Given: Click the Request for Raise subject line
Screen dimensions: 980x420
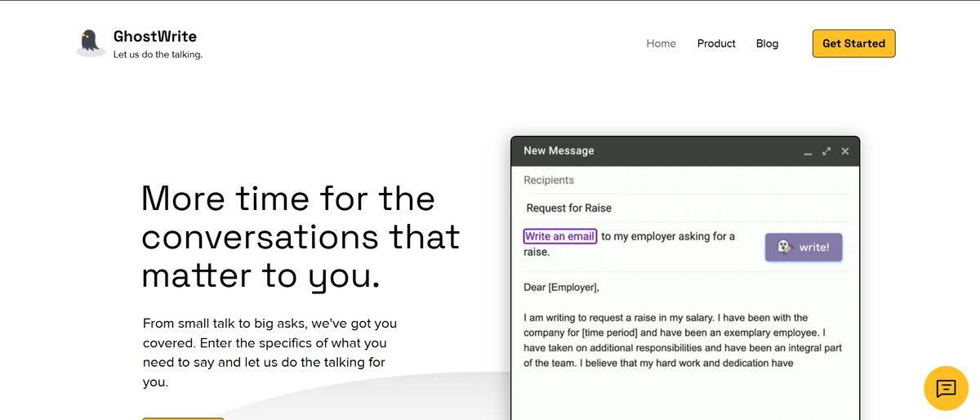Looking at the screenshot, I should (568, 208).
